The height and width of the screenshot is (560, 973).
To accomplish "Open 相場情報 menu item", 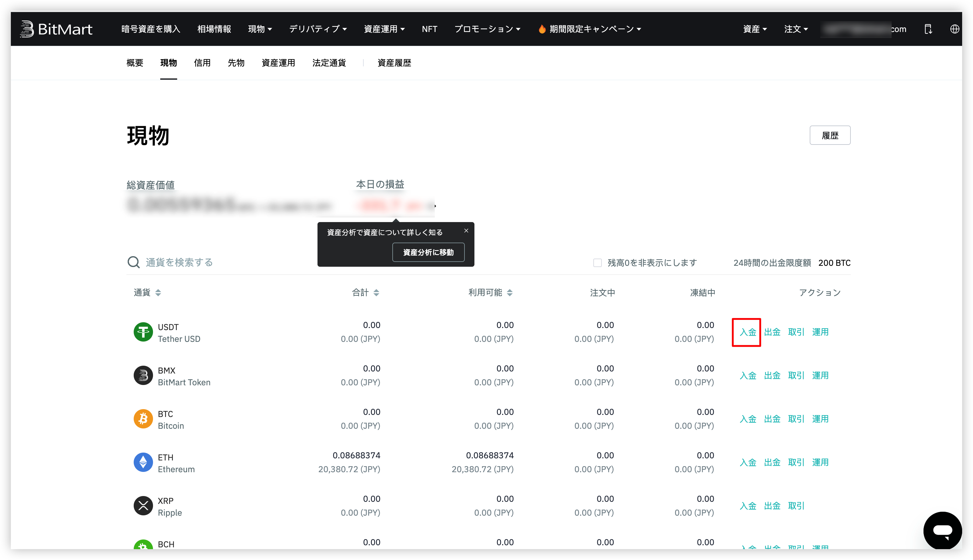I will click(x=214, y=29).
